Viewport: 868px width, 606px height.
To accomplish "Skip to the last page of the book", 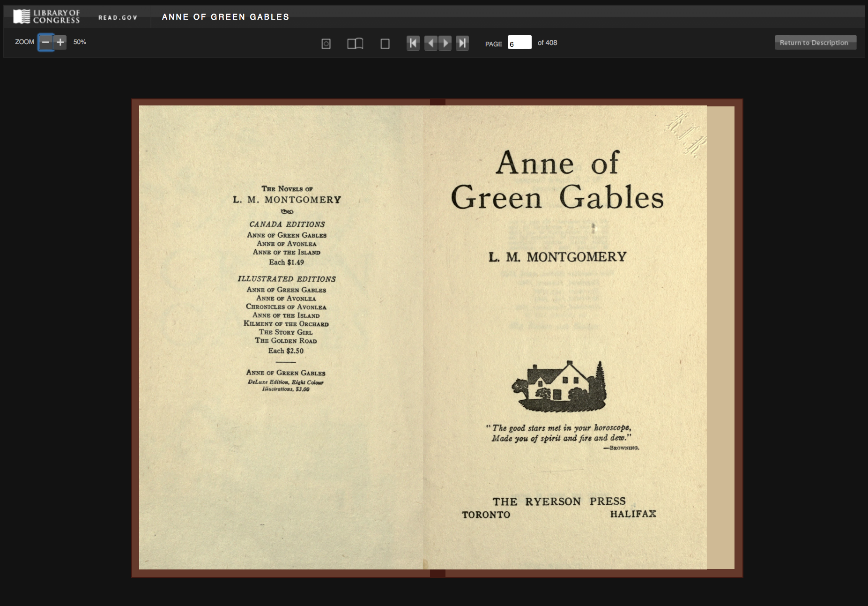I will (x=462, y=43).
